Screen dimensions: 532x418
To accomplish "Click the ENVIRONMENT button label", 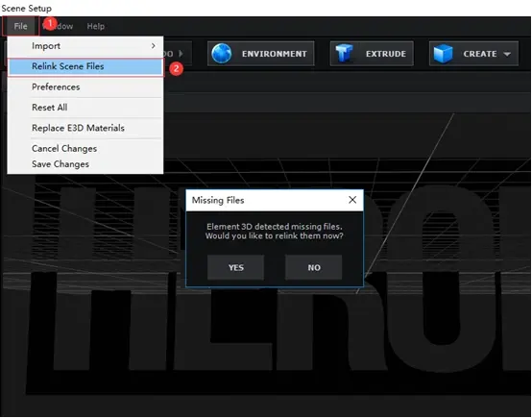I will (274, 54).
